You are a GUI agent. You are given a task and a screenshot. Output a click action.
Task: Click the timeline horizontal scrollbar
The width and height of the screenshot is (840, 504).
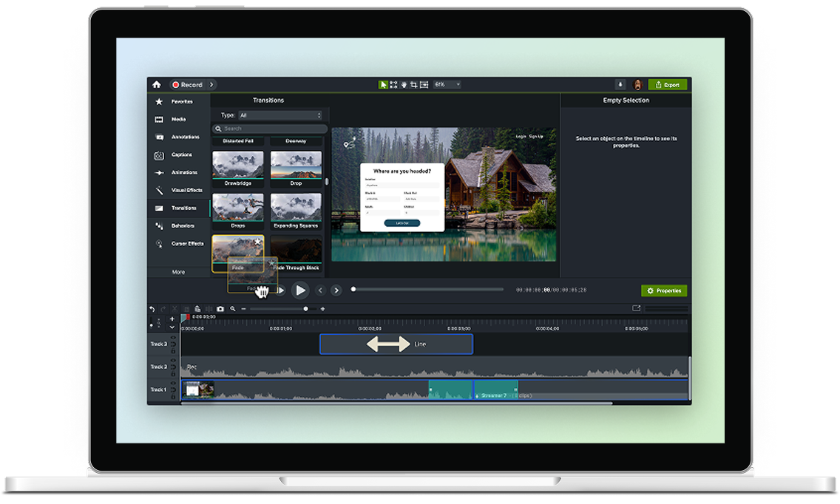(396, 403)
